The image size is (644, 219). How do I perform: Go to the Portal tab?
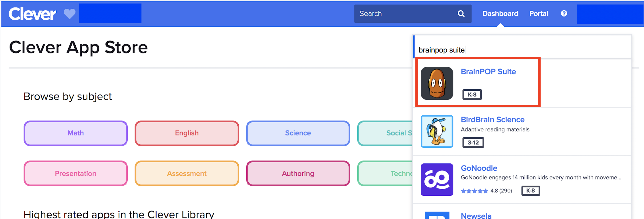539,13
